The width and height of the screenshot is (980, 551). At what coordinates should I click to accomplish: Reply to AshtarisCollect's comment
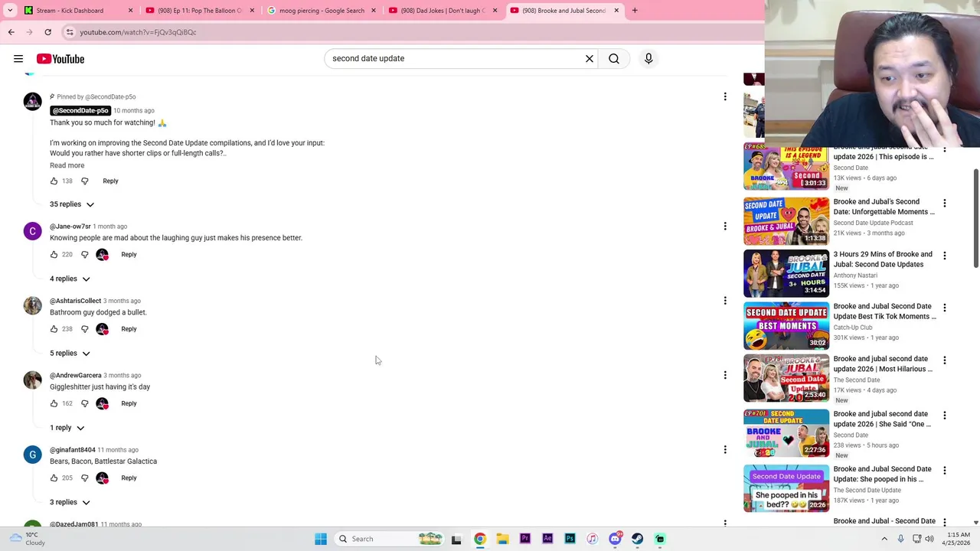[129, 329]
